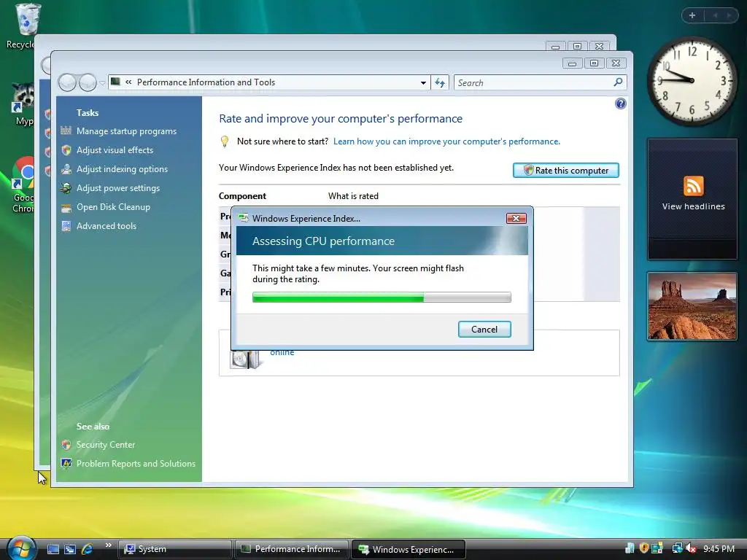The image size is (747, 560).
Task: Click the Windows Experience Index dialog title icon
Action: (244, 219)
